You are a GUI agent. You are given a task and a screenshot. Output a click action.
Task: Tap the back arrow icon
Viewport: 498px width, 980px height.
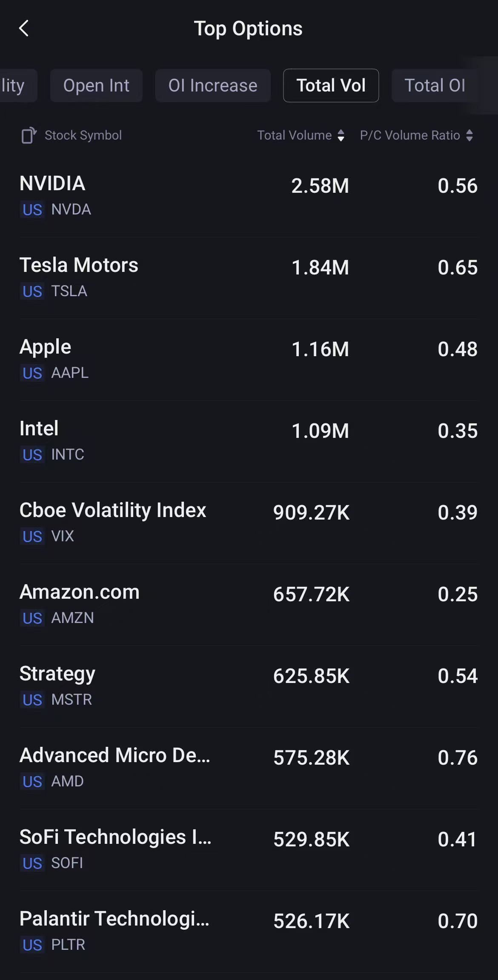click(x=24, y=29)
